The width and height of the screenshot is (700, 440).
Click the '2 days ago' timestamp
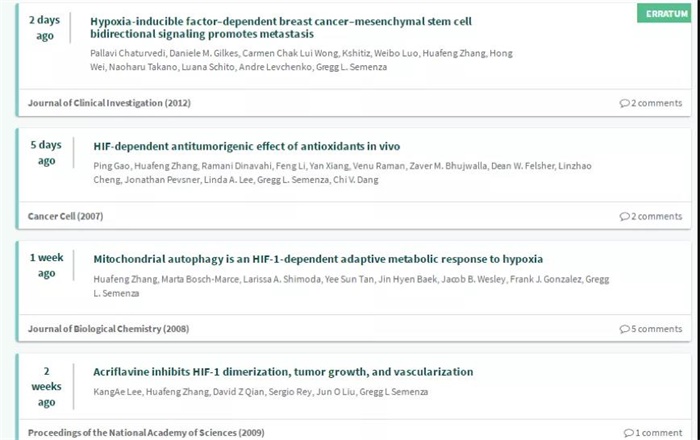click(x=45, y=27)
